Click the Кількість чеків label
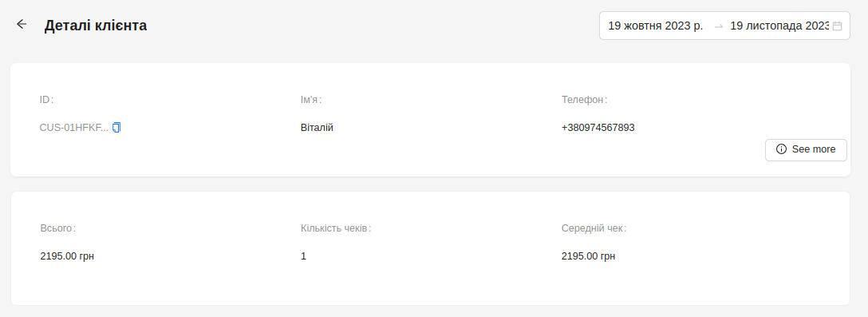The image size is (868, 317). click(335, 228)
